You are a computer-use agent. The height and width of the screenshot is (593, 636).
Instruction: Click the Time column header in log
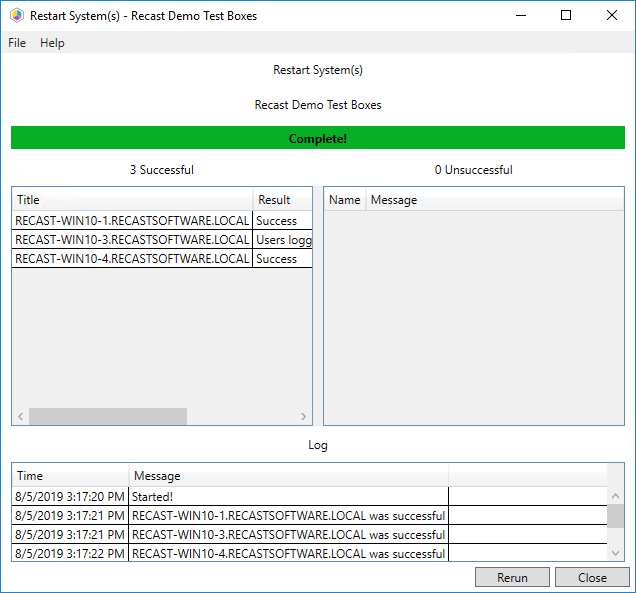coord(71,475)
